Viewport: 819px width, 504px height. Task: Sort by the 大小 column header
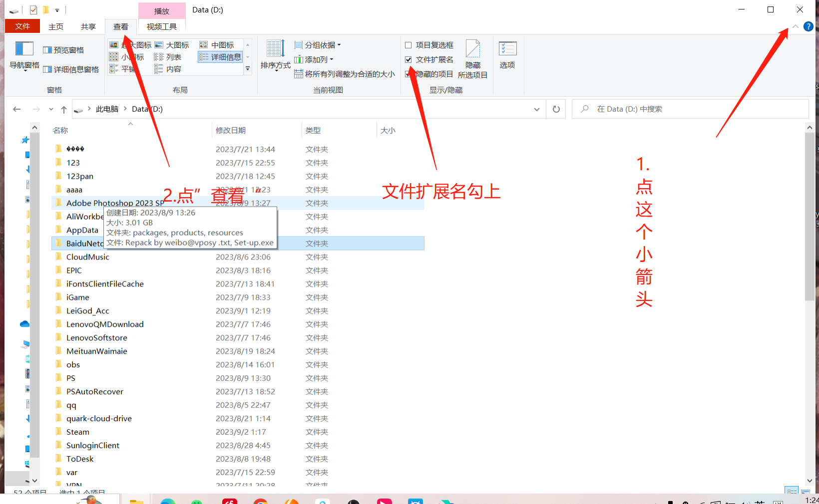point(388,130)
